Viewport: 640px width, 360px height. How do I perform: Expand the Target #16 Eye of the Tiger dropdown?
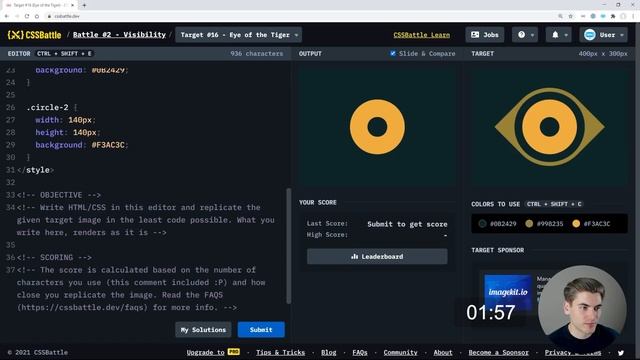click(239, 35)
